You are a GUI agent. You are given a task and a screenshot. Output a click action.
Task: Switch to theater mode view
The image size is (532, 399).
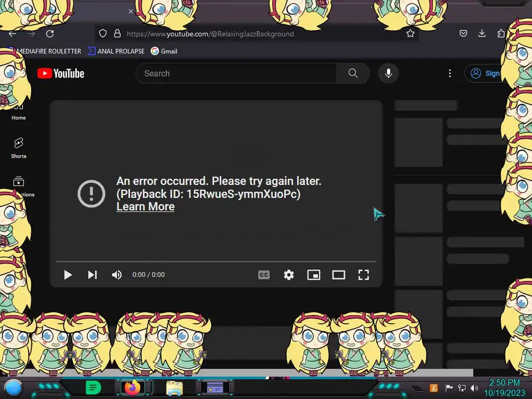coord(339,275)
